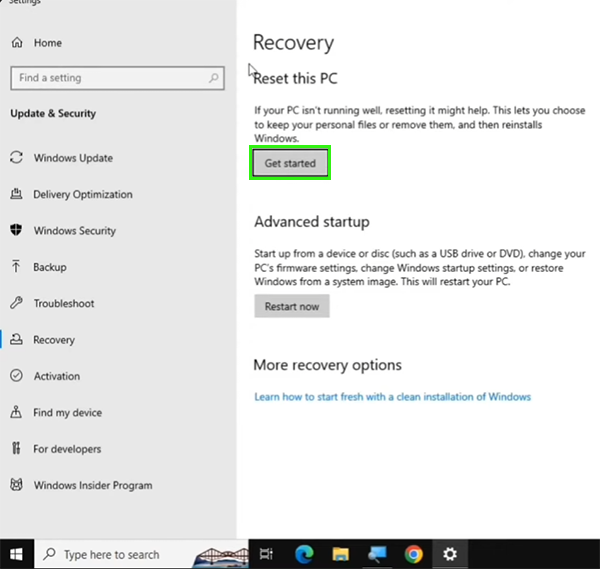Click the Activation checkmark circle icon

(x=16, y=376)
